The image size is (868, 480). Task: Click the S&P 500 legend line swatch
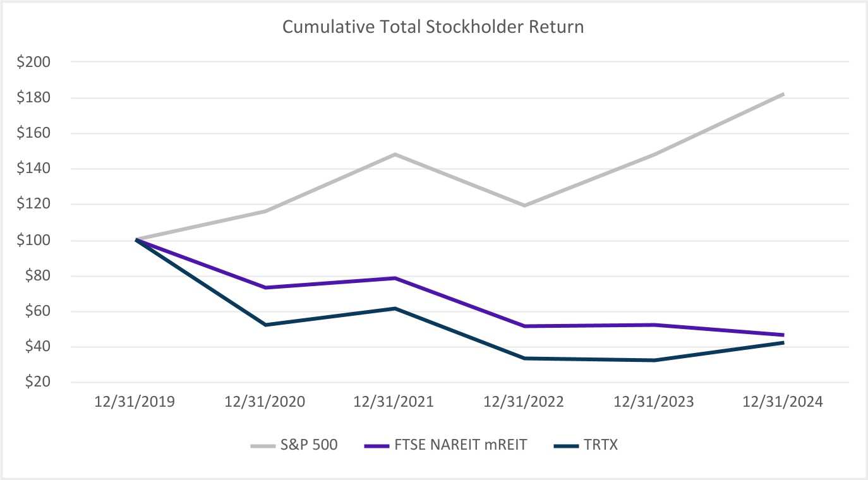pyautogui.click(x=264, y=445)
